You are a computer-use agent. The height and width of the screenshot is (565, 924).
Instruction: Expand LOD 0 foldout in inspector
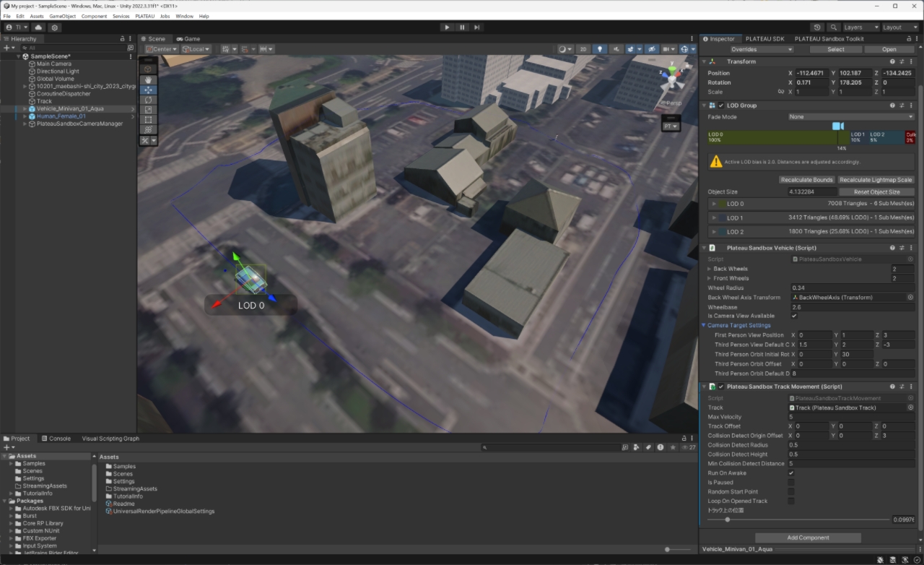(714, 204)
